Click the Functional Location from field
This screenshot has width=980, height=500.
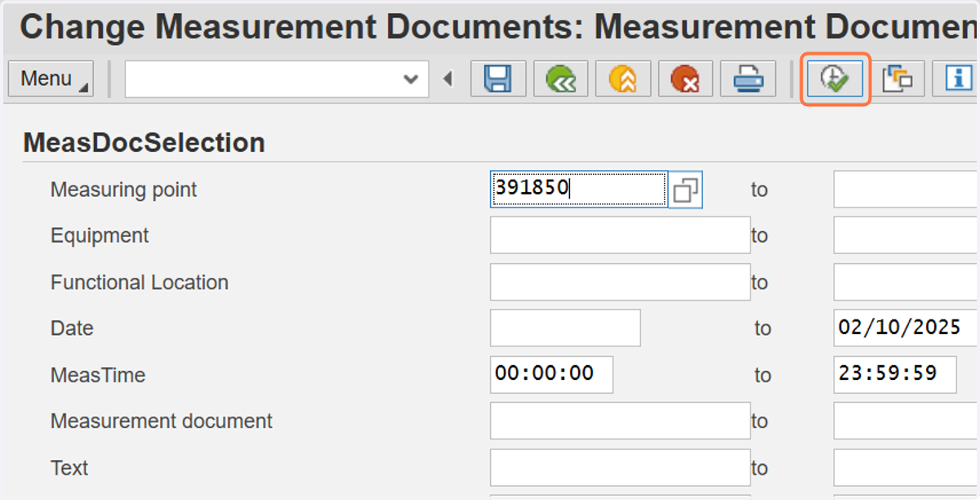(x=620, y=282)
